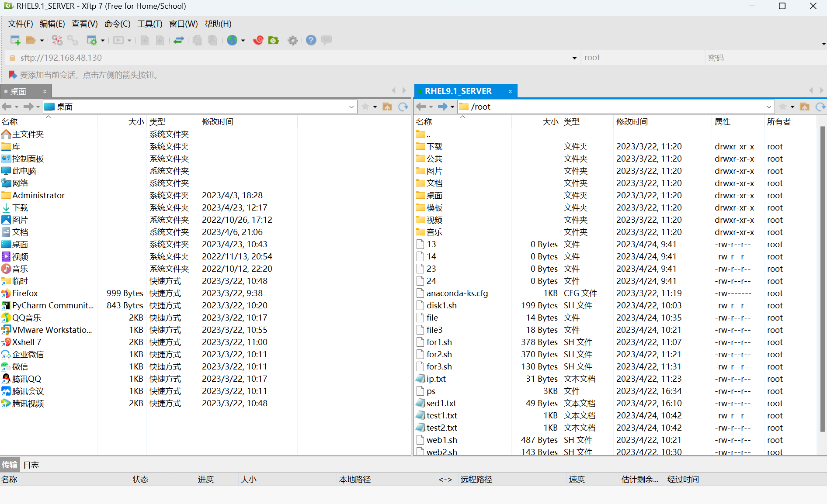Viewport: 827px width, 504px height.
Task: Click the New Session toolbar icon
Action: (x=15, y=40)
